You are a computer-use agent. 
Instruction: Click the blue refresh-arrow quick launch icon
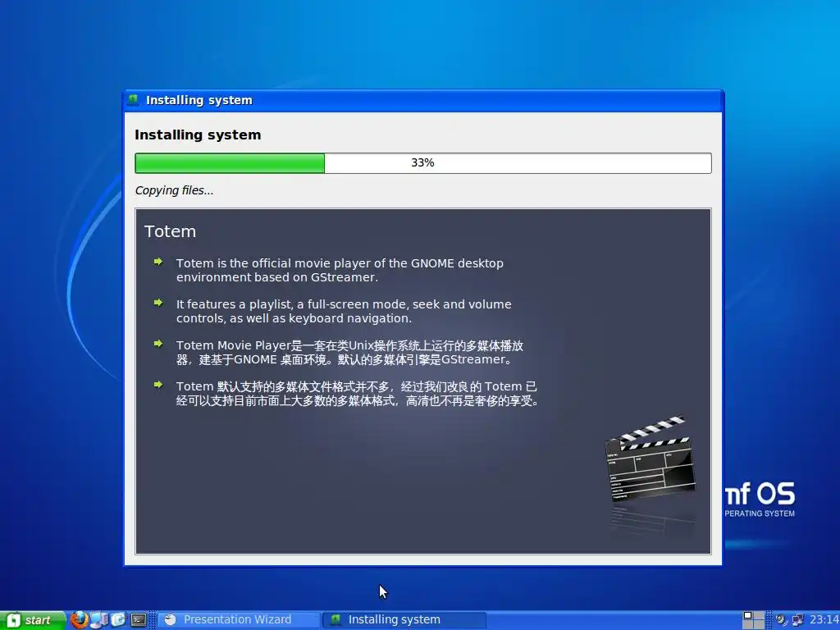click(x=118, y=620)
